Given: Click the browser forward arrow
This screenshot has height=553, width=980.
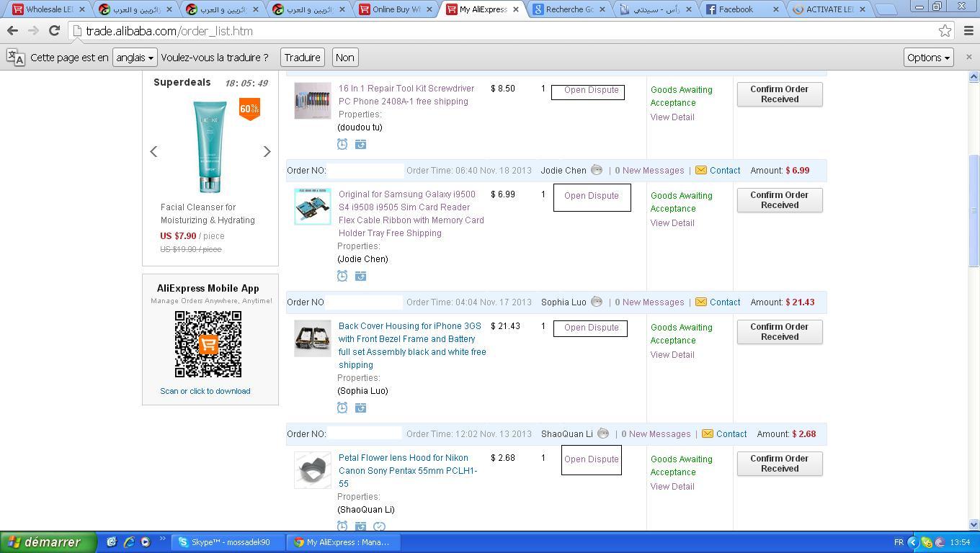Looking at the screenshot, I should pyautogui.click(x=33, y=31).
